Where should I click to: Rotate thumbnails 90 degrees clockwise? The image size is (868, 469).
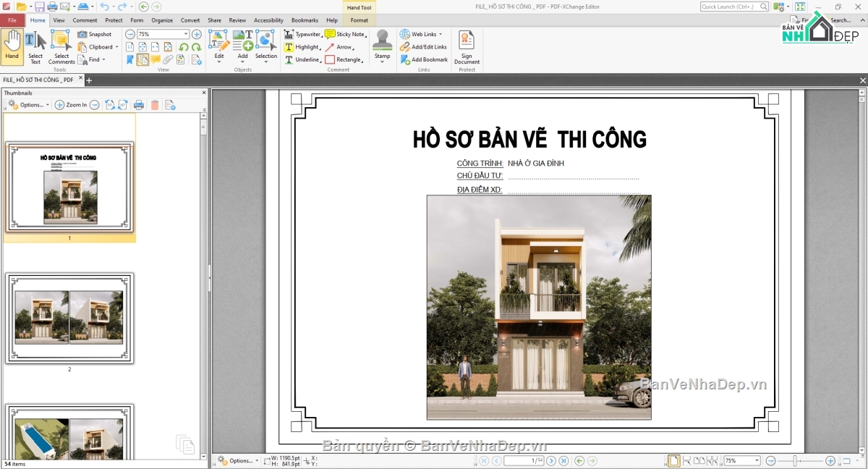[x=122, y=104]
